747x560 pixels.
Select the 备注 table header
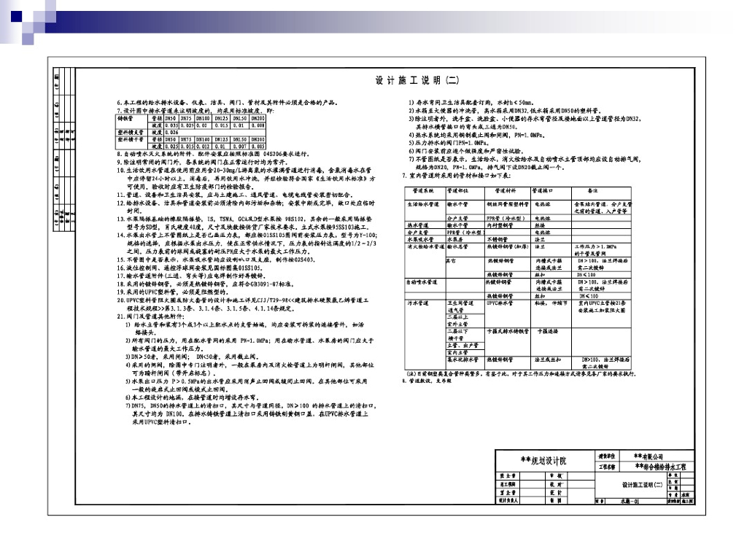(x=592, y=190)
